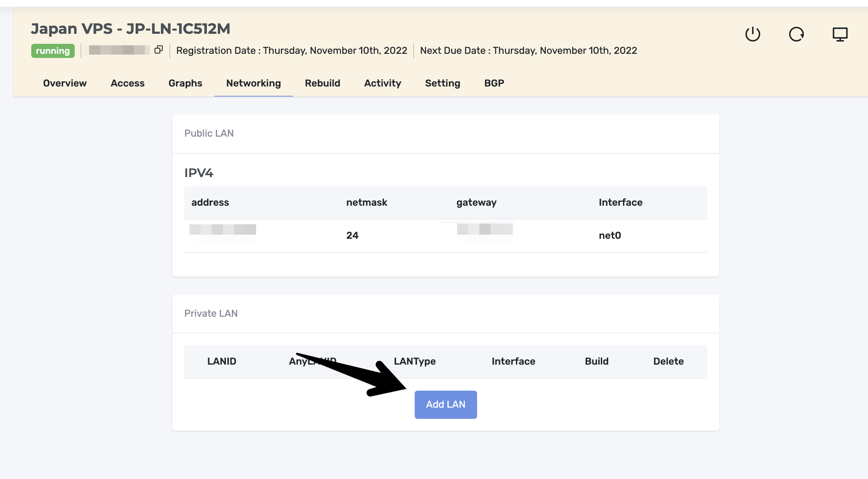This screenshot has height=479, width=868.
Task: Click the Public LAN section heading
Action: (209, 133)
